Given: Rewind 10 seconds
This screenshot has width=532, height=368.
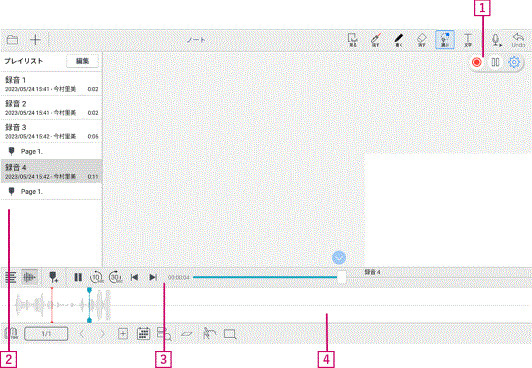Looking at the screenshot, I should (97, 277).
